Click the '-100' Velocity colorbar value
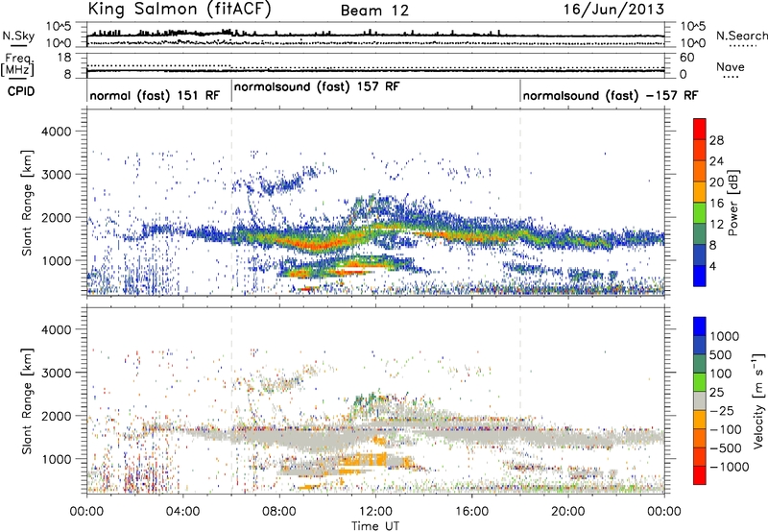 tap(725, 429)
